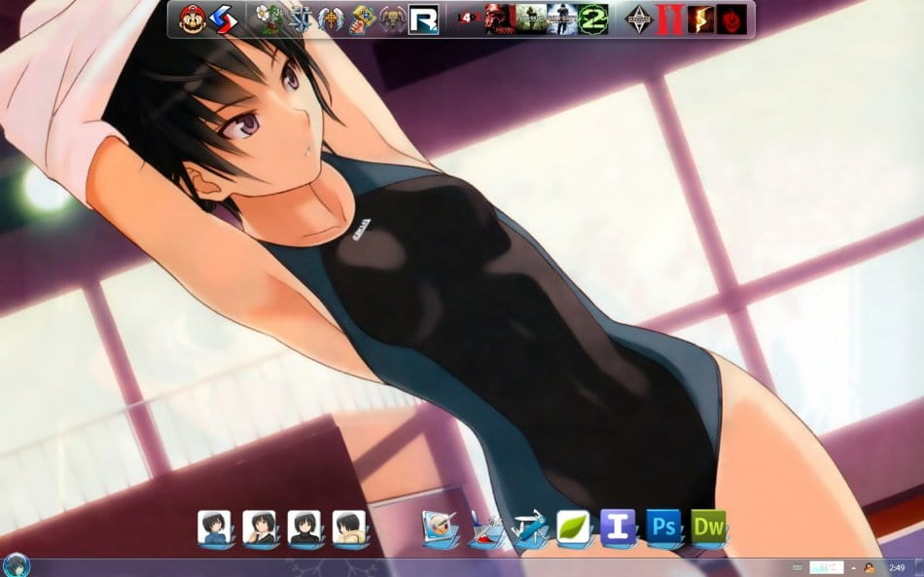Image resolution: width=924 pixels, height=577 pixels.
Task: Expand the hidden system tray icons arrow
Action: point(853,567)
